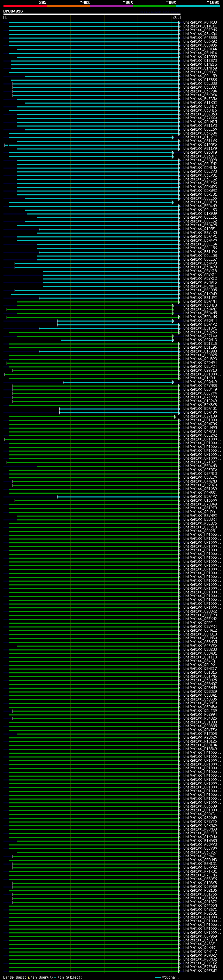Screen dimensions: 223x980
Task: Click the last hit UniRef100_Q9ZSW2
Action: click(x=200, y=971)
